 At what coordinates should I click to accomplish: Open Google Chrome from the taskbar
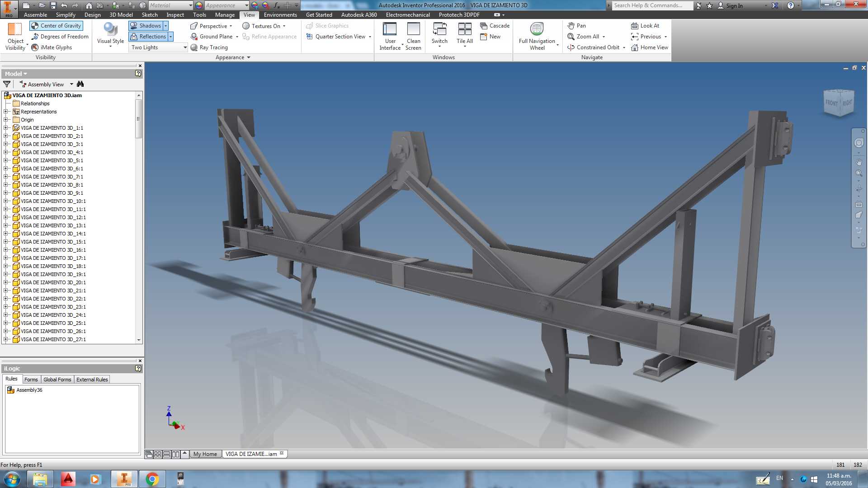point(152,479)
